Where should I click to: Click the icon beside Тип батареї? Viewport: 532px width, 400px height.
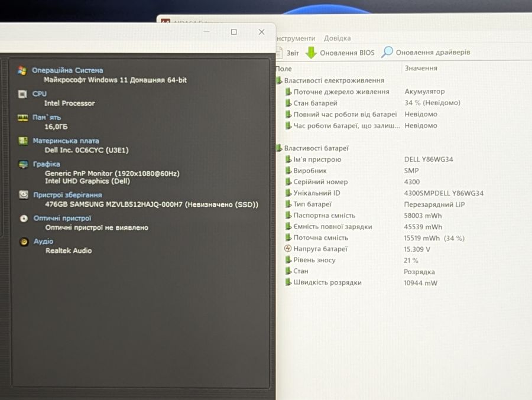pos(288,204)
